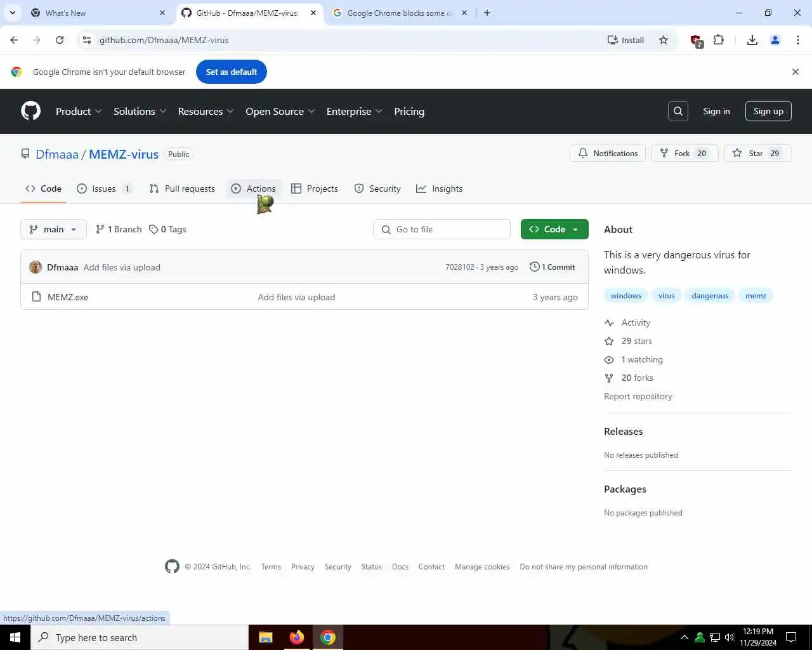Star the repository
The height and width of the screenshot is (650, 812).
pyautogui.click(x=757, y=153)
